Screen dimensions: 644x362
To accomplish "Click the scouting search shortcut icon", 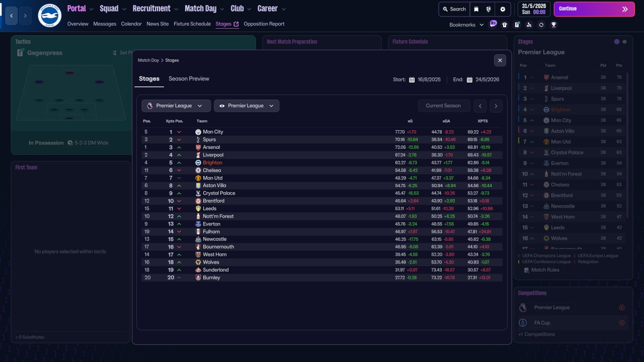I will point(529,25).
